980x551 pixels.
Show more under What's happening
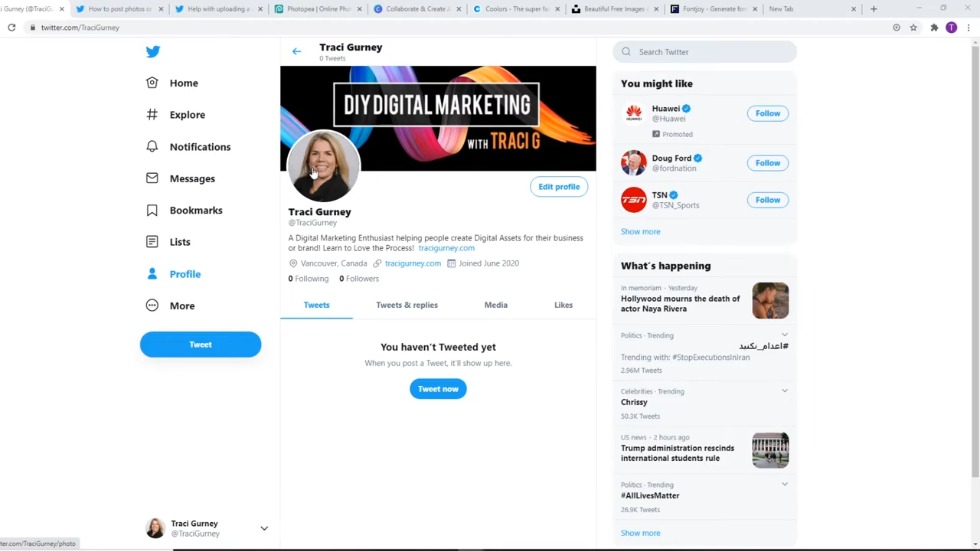click(x=641, y=533)
